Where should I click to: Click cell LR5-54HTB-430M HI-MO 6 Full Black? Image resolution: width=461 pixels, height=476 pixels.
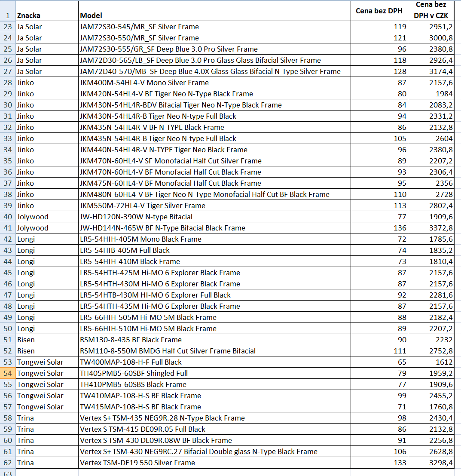click(214, 295)
